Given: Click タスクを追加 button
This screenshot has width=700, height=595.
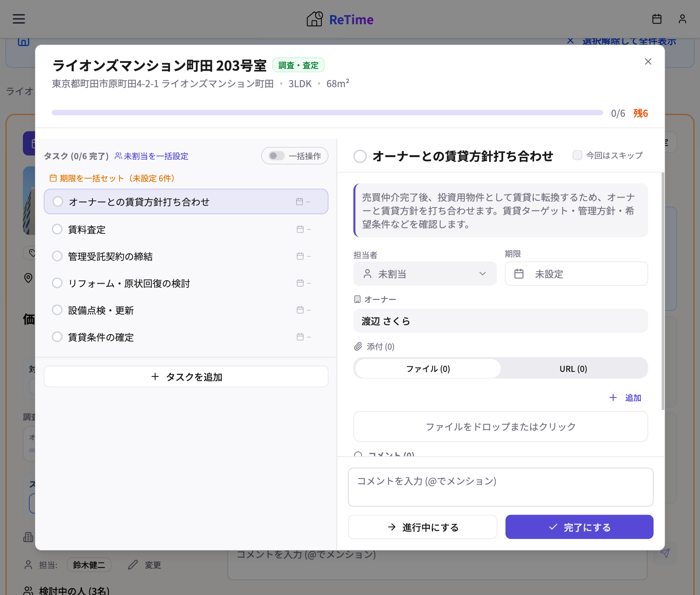Looking at the screenshot, I should click(x=186, y=377).
